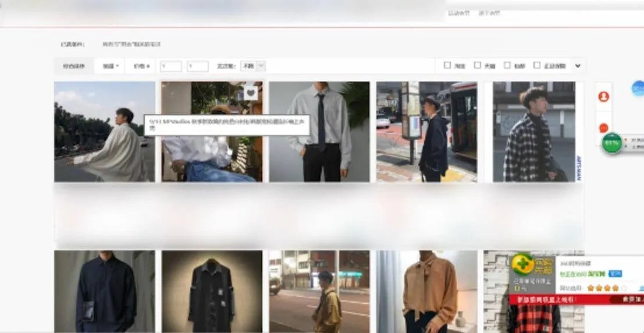
Task: Expand the more filters chevron at bar's right end
Action: (578, 66)
